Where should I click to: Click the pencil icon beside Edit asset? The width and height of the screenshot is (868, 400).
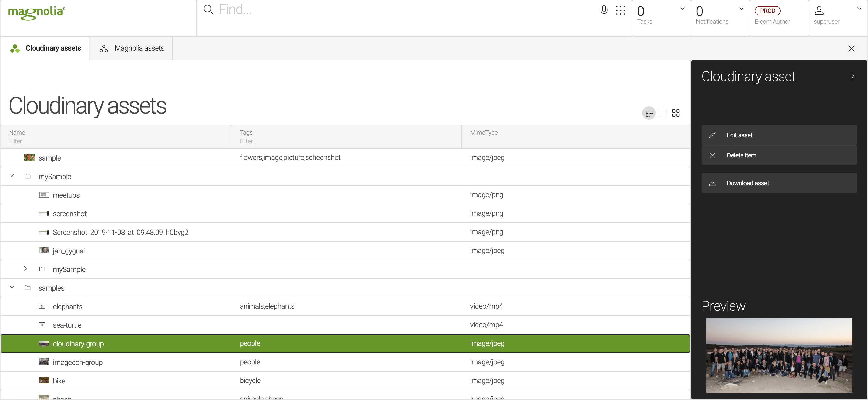click(x=712, y=135)
